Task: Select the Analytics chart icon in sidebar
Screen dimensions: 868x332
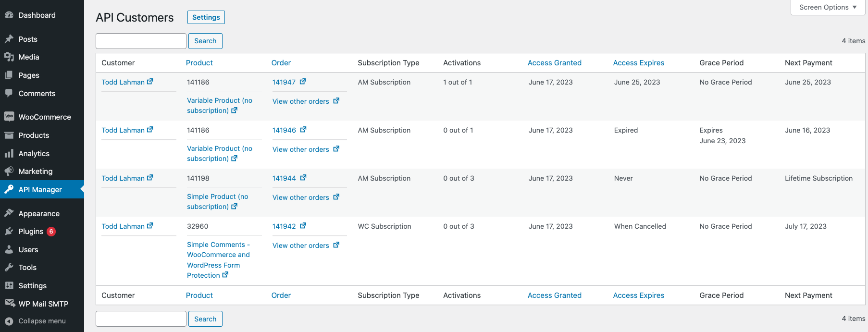Action: 9,153
